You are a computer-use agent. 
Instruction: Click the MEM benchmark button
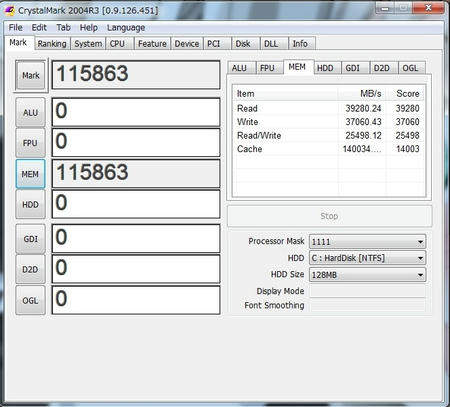click(x=30, y=174)
